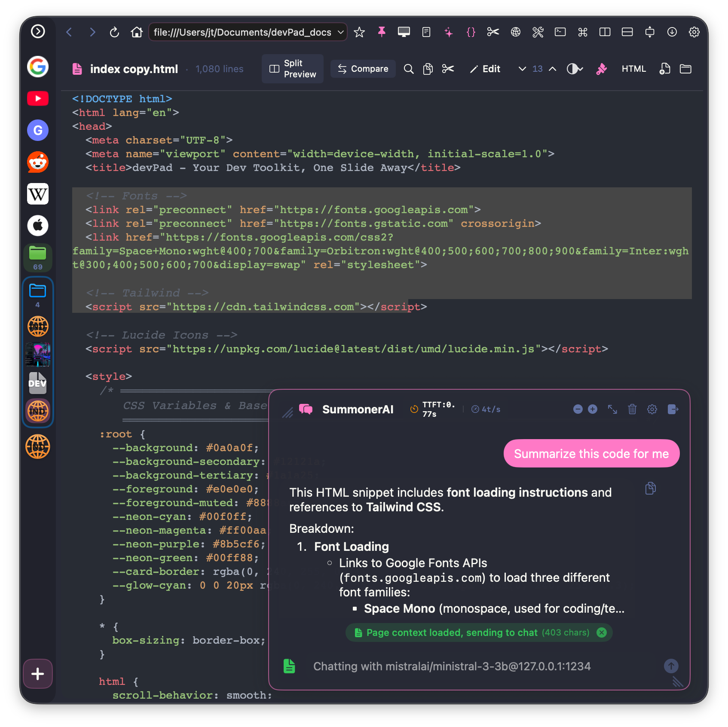Open Reddit from the sidebar
This screenshot has height=727, width=728.
(x=38, y=162)
